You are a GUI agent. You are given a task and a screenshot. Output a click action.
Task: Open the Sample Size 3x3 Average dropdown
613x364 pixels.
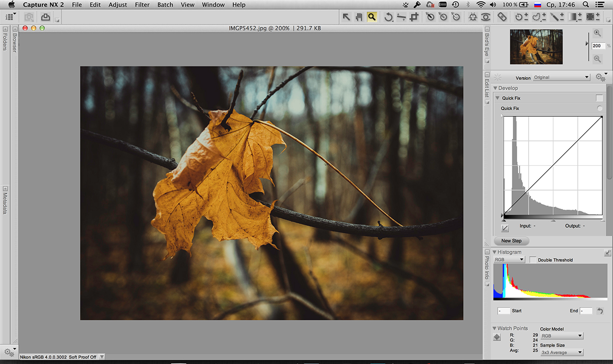[x=561, y=353]
